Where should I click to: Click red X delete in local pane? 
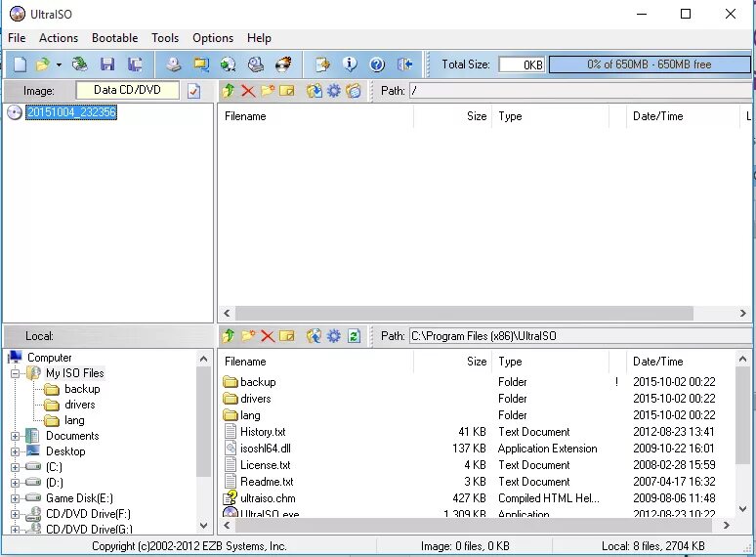click(x=268, y=335)
